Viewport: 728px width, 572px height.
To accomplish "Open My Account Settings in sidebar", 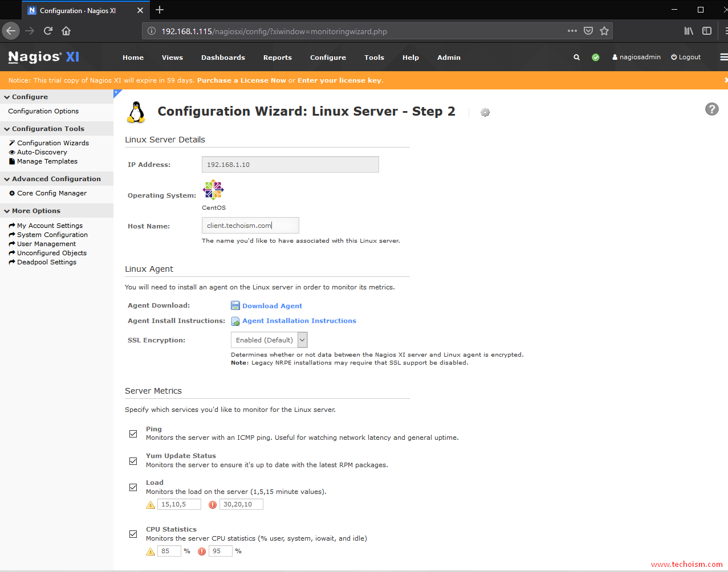I will pos(50,226).
